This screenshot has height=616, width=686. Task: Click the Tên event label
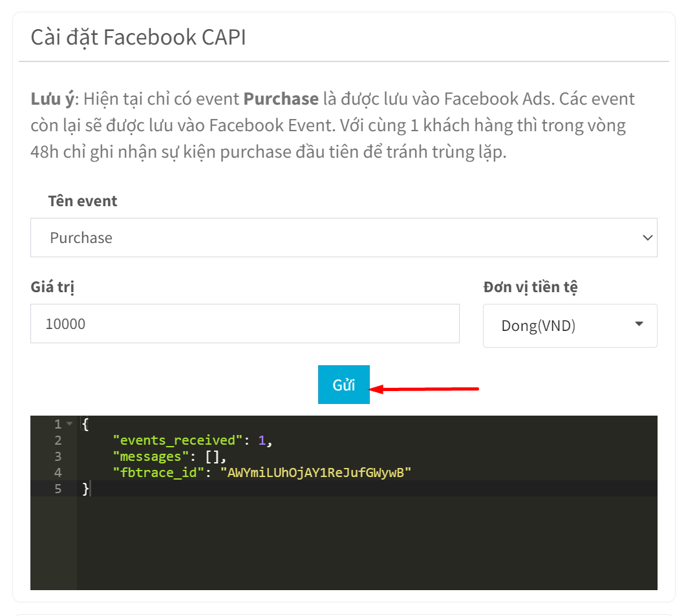point(83,201)
